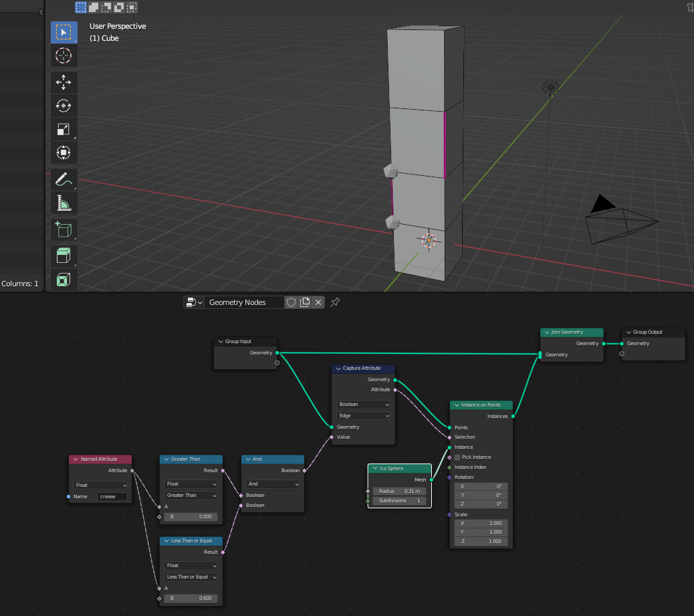Viewport: 694px width, 616px height.
Task: Toggle pin on node editor
Action: click(335, 302)
